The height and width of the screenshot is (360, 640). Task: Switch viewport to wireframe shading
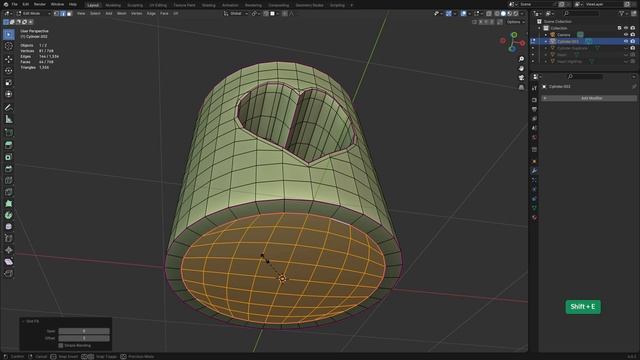pos(497,13)
